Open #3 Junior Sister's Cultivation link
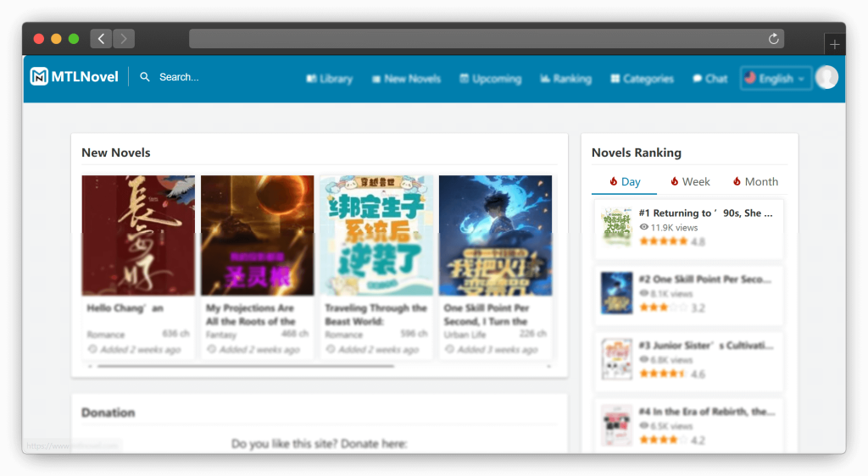Image resolution: width=868 pixels, height=476 pixels. coord(705,346)
